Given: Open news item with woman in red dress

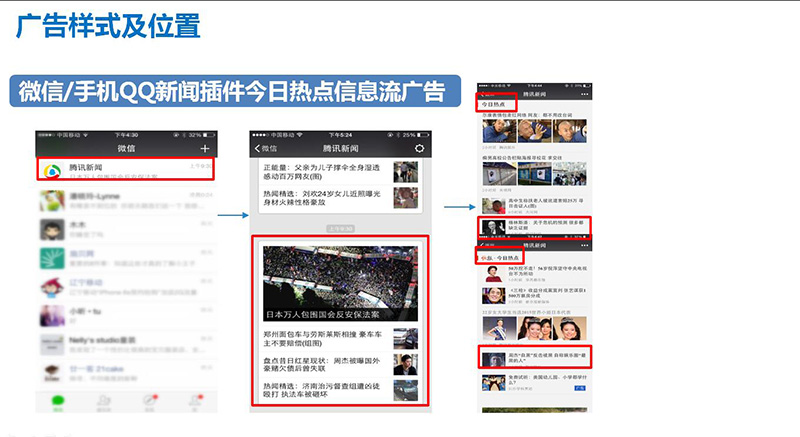Looking at the screenshot, I should pos(534,273).
